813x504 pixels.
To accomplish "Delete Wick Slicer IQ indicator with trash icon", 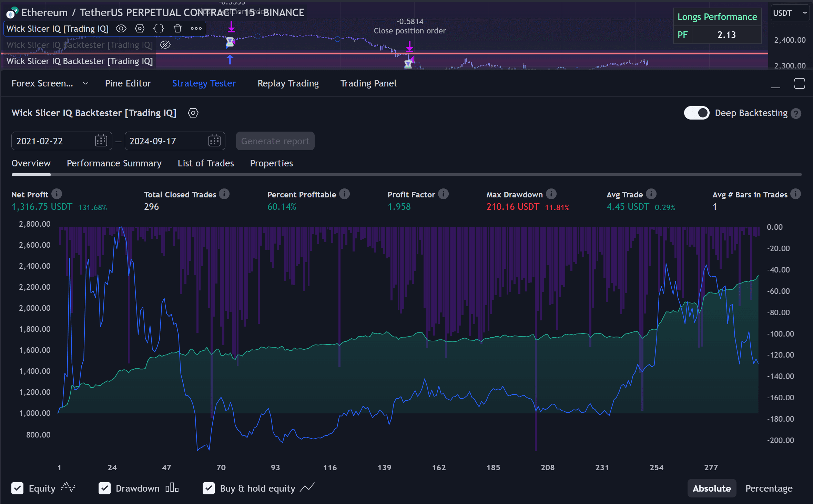I will (x=177, y=29).
